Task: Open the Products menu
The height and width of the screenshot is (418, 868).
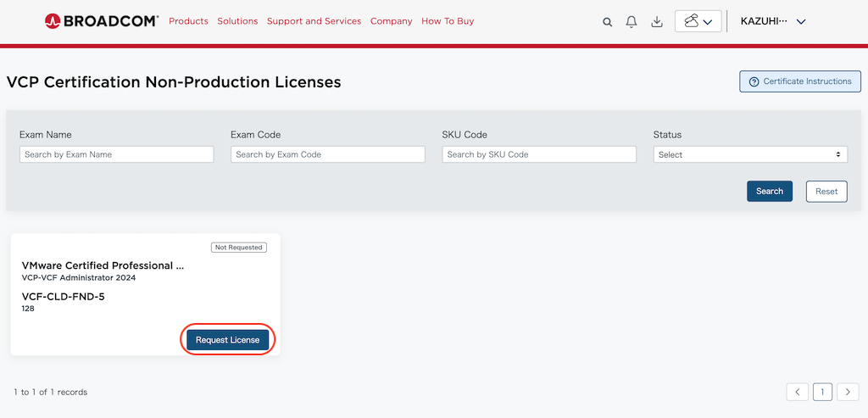Action: 188,21
